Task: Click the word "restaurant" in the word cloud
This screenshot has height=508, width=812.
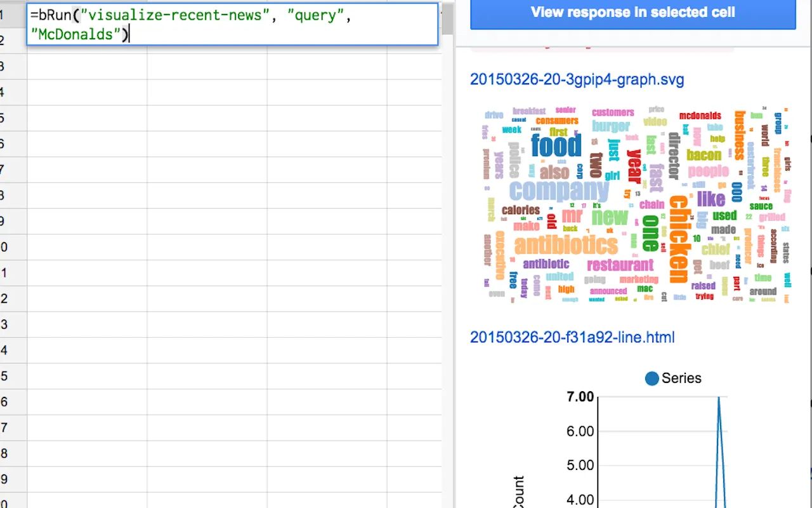Action: tap(620, 265)
